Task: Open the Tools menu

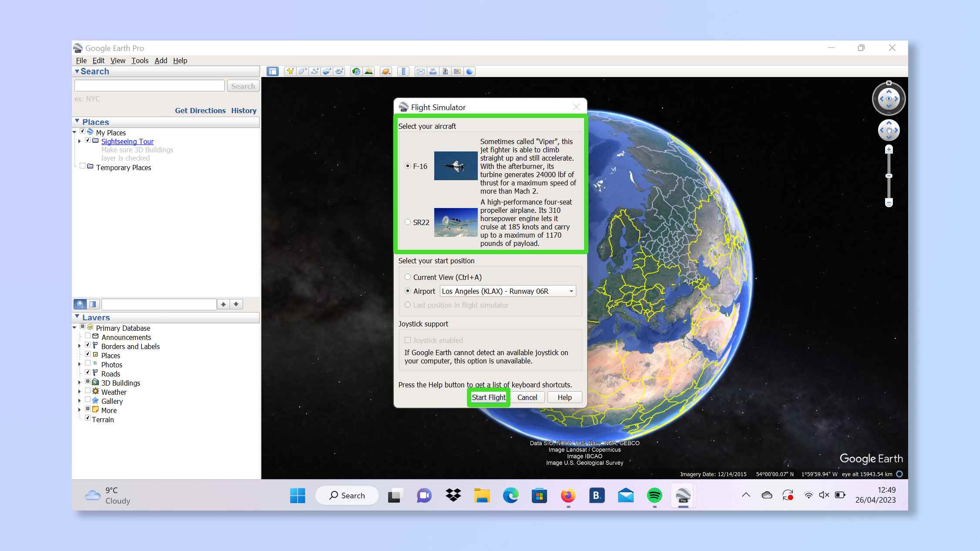Action: [139, 60]
